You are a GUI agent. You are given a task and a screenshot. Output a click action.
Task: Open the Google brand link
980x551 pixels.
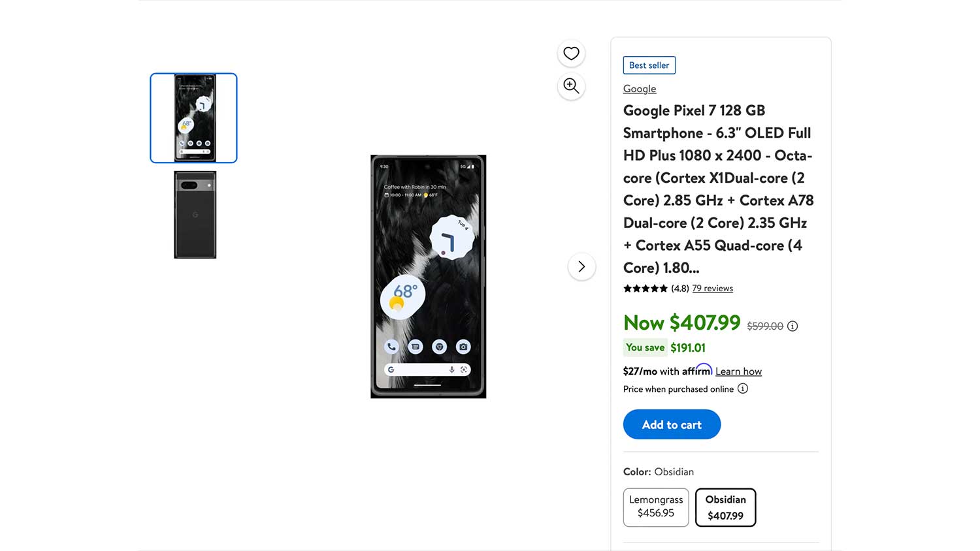click(640, 89)
